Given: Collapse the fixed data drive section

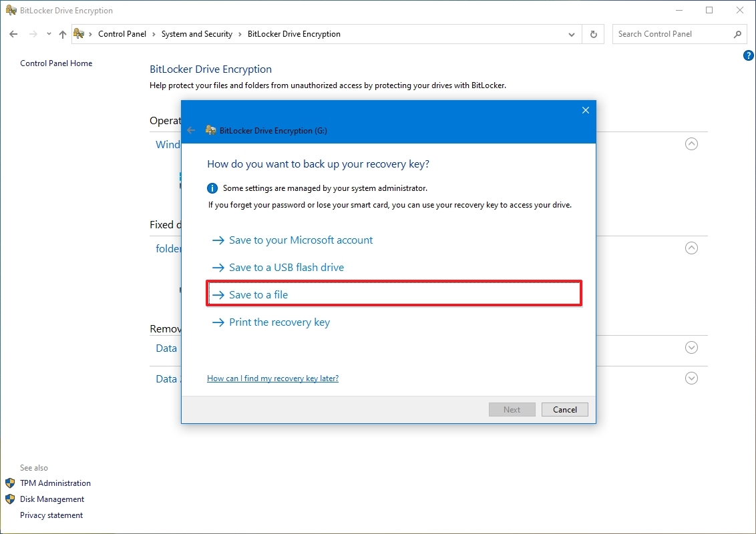Looking at the screenshot, I should [691, 248].
